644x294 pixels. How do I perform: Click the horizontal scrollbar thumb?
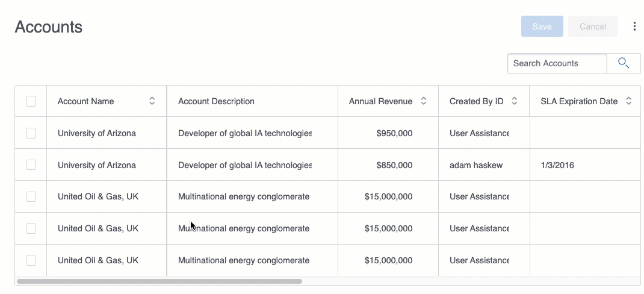tap(159, 281)
